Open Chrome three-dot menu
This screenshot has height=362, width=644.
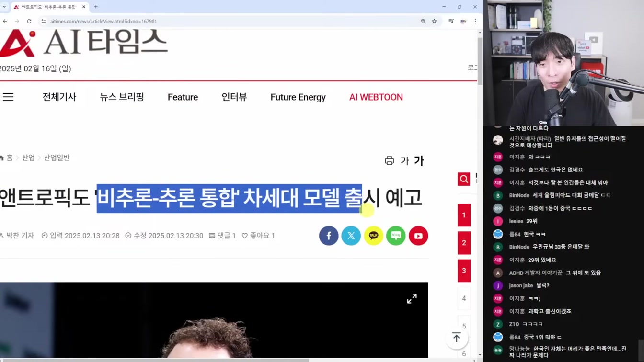(475, 21)
